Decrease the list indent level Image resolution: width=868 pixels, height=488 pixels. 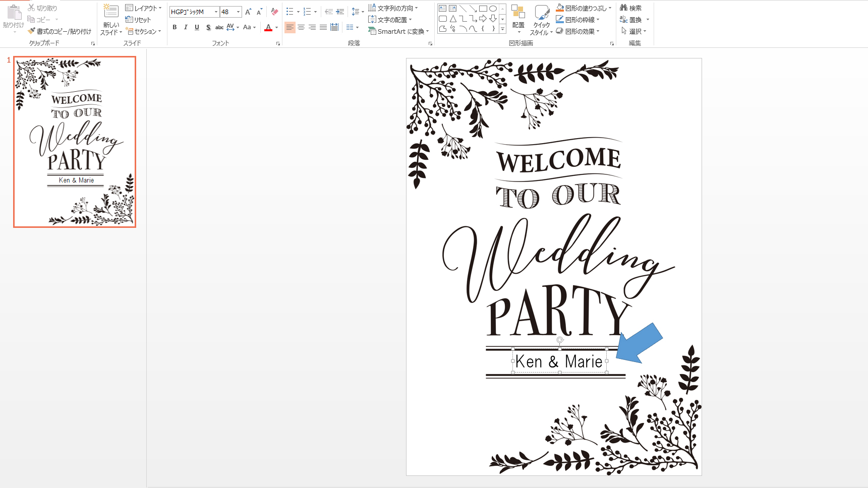tap(329, 12)
